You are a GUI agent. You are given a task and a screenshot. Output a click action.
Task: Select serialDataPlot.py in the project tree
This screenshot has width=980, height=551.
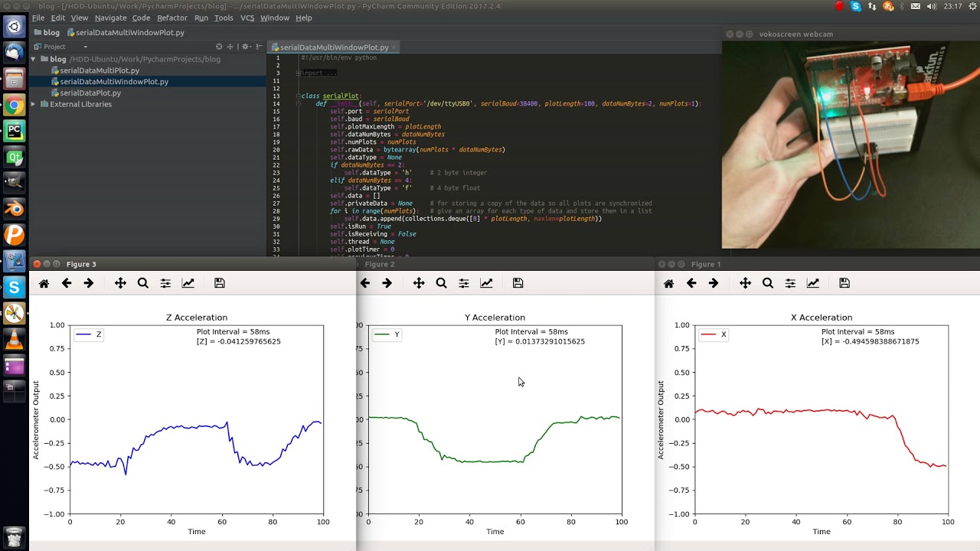tap(90, 93)
